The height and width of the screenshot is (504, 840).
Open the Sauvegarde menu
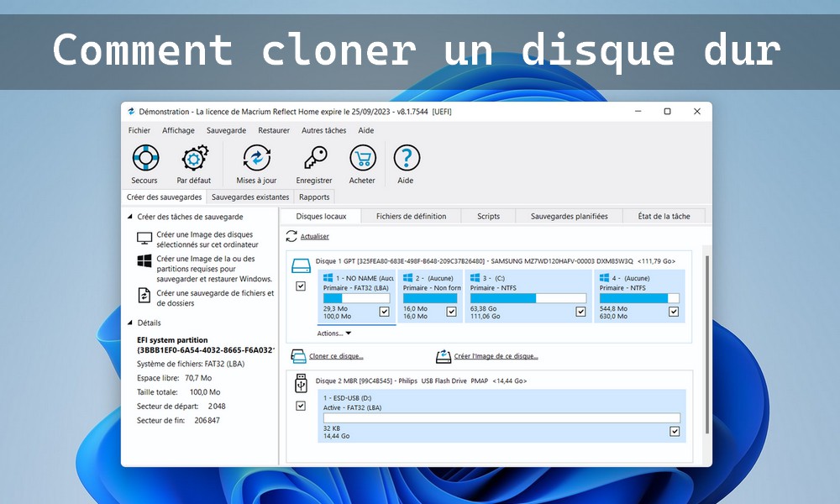tap(226, 131)
